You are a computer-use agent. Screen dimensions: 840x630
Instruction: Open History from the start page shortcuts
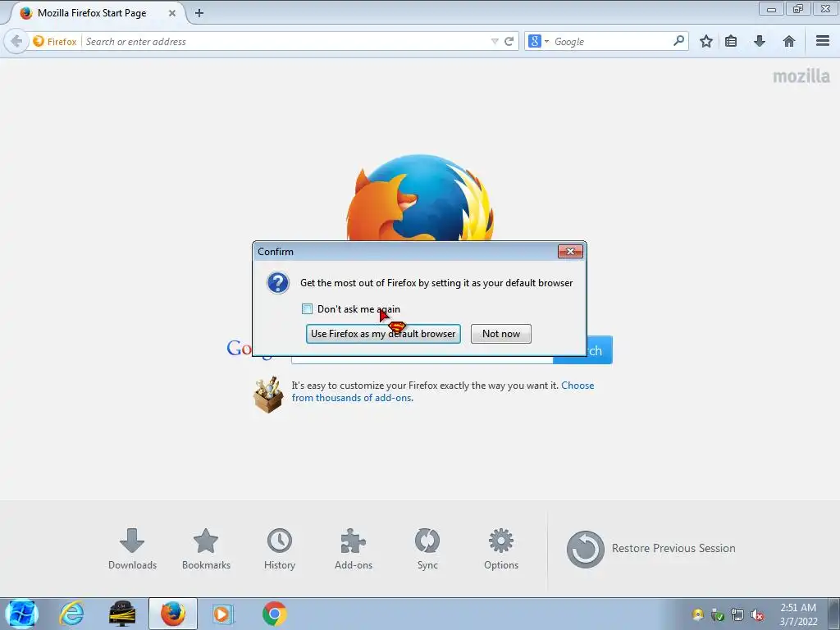(280, 549)
